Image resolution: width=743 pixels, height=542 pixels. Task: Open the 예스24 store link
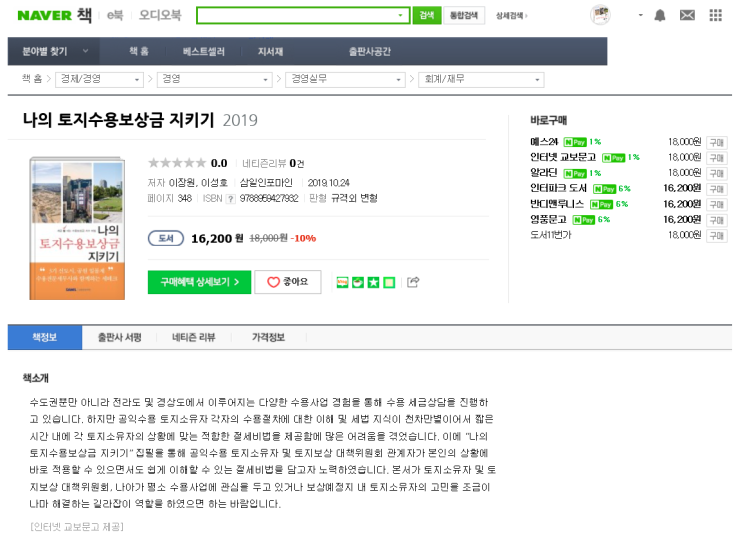[x=544, y=142]
